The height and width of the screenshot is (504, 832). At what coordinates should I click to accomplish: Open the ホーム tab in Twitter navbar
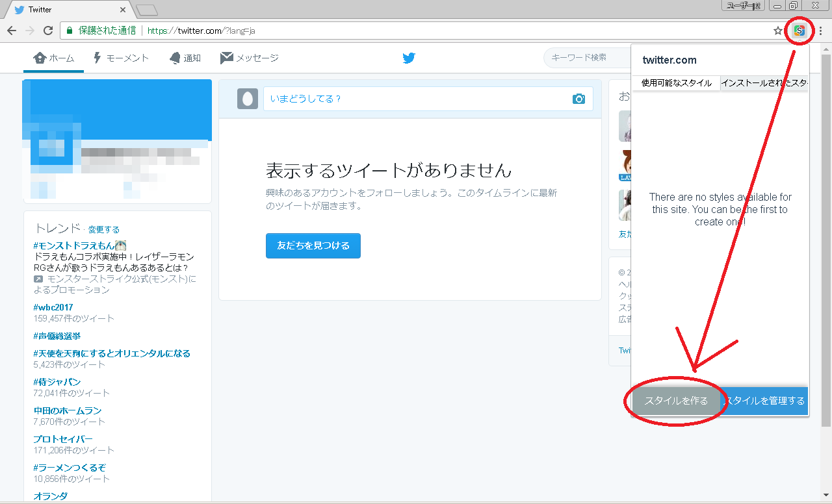point(55,58)
